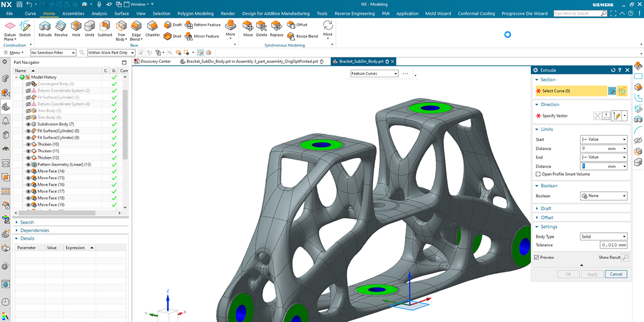Hide the Subdivision Body (7) feature

[28, 124]
